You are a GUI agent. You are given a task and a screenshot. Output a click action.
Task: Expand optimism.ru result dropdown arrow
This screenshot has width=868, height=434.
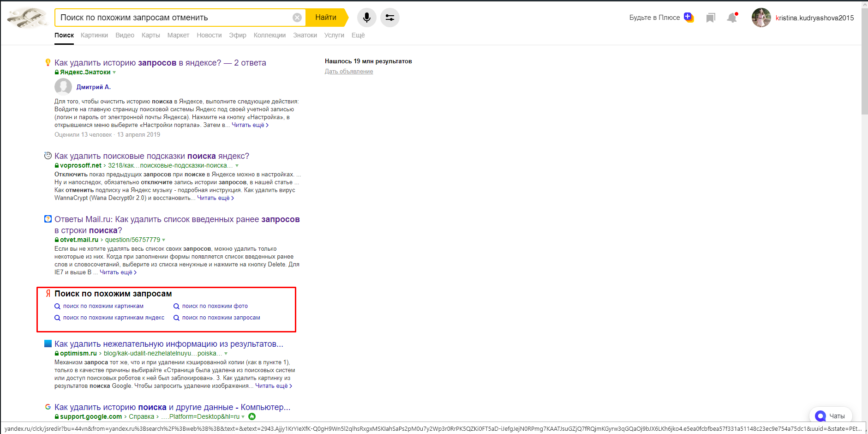point(226,354)
